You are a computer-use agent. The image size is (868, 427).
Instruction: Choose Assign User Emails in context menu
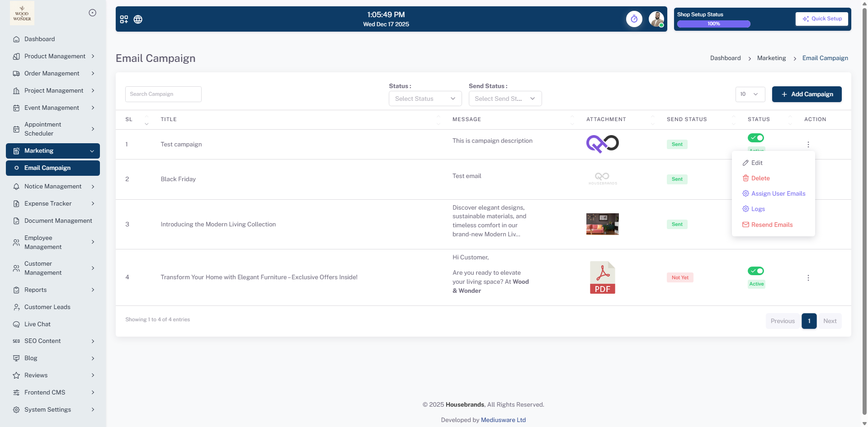pos(778,193)
